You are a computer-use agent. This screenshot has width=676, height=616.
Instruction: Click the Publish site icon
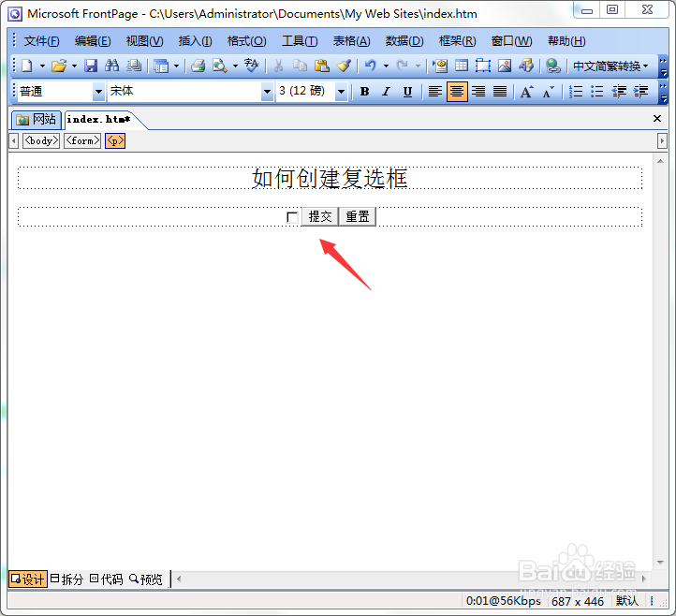(134, 66)
